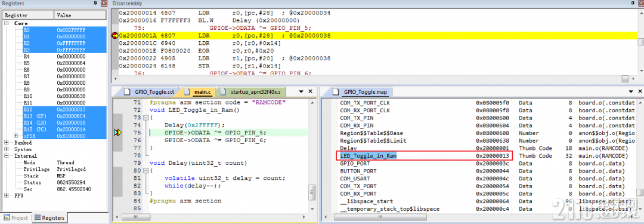The width and height of the screenshot is (644, 224).
Task: Click the Mode Thread entry
Action: (x=65, y=162)
